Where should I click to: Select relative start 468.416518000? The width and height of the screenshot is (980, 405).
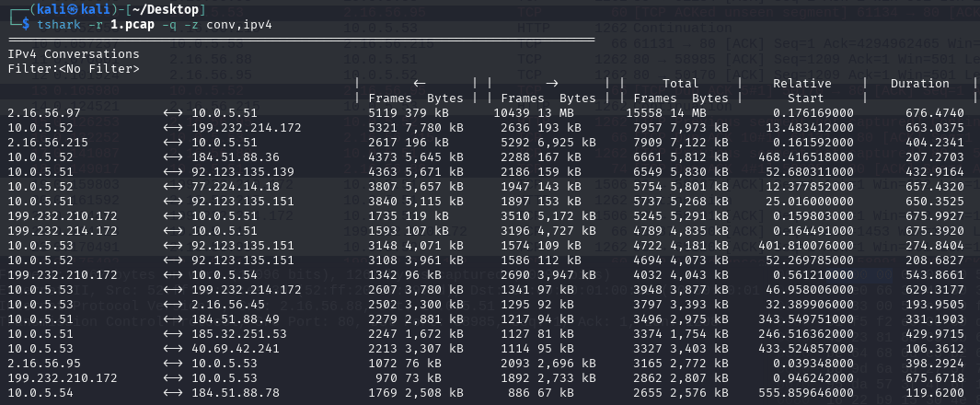[806, 156]
